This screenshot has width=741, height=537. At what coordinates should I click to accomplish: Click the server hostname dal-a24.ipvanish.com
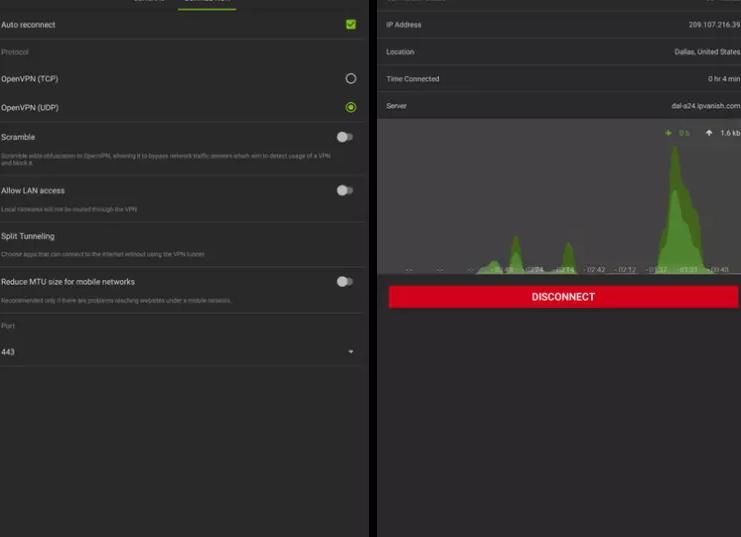[705, 106]
